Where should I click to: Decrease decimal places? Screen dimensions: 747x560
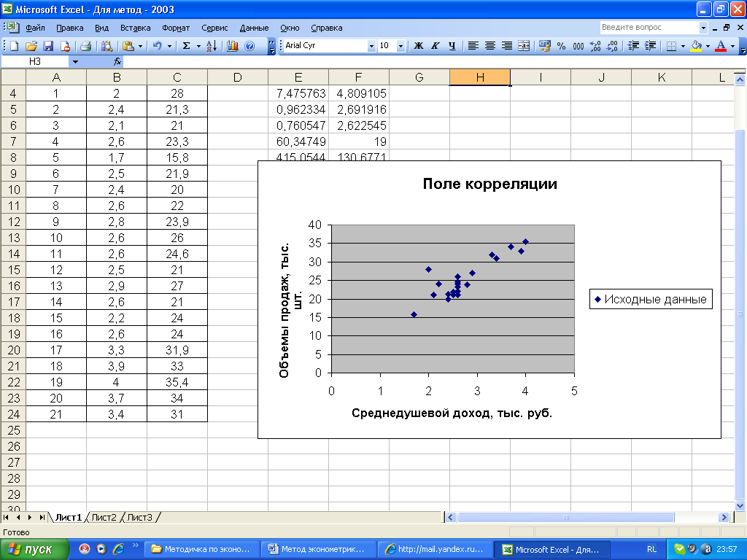[x=612, y=46]
